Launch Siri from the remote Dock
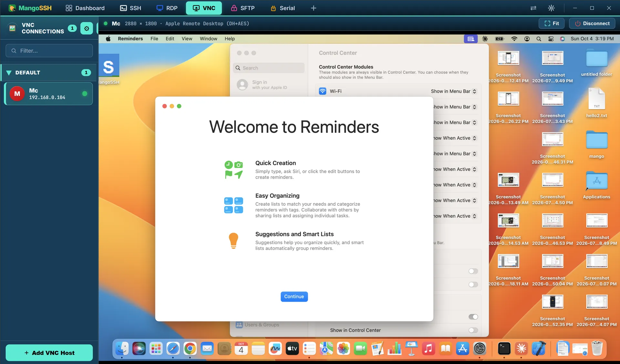620x364 pixels. pos(139,348)
